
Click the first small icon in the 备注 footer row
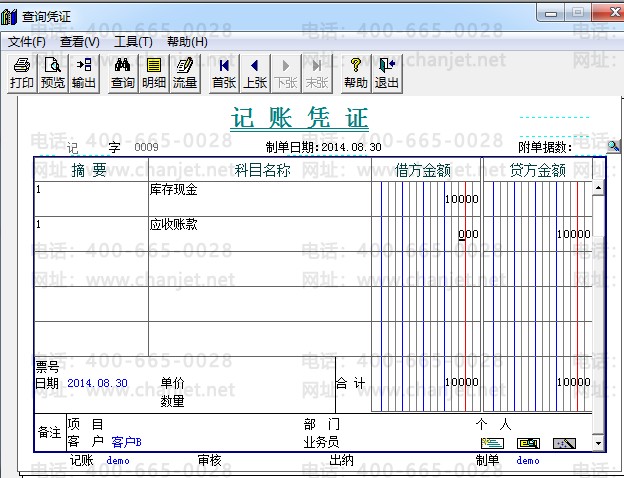click(x=491, y=443)
